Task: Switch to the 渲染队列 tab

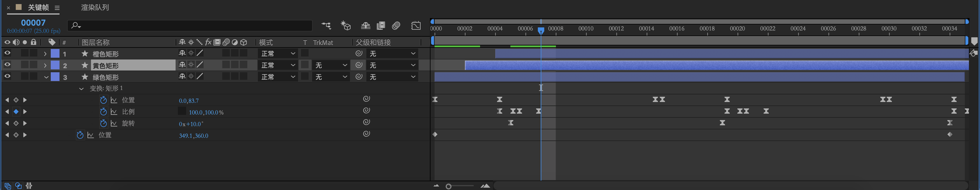Action: pyautogui.click(x=95, y=8)
